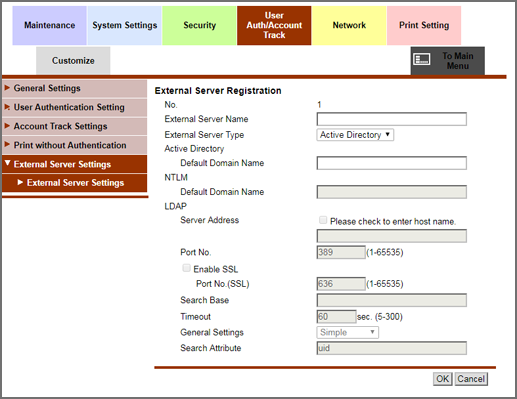The image size is (517, 399).
Task: Expand User Authentication Setting menu
Action: pos(74,107)
